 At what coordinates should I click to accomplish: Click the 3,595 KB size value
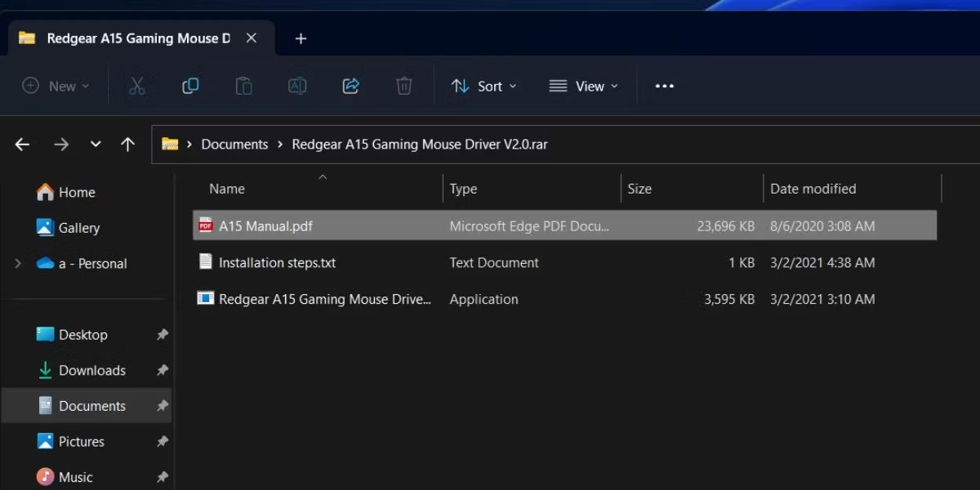729,299
